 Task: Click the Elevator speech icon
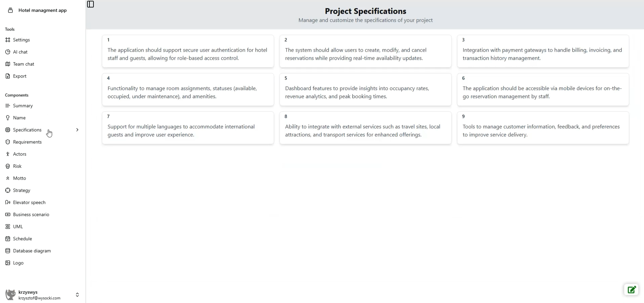8,203
